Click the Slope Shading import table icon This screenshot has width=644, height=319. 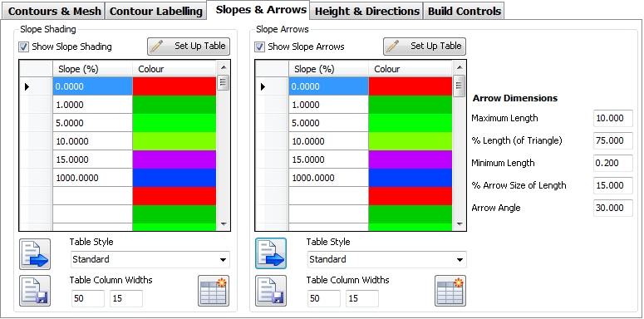click(x=35, y=254)
